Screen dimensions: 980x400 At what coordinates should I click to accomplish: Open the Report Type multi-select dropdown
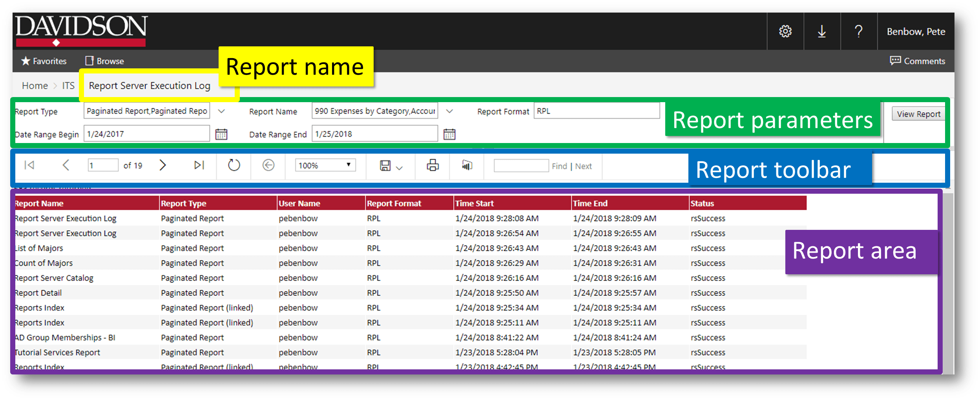[221, 111]
